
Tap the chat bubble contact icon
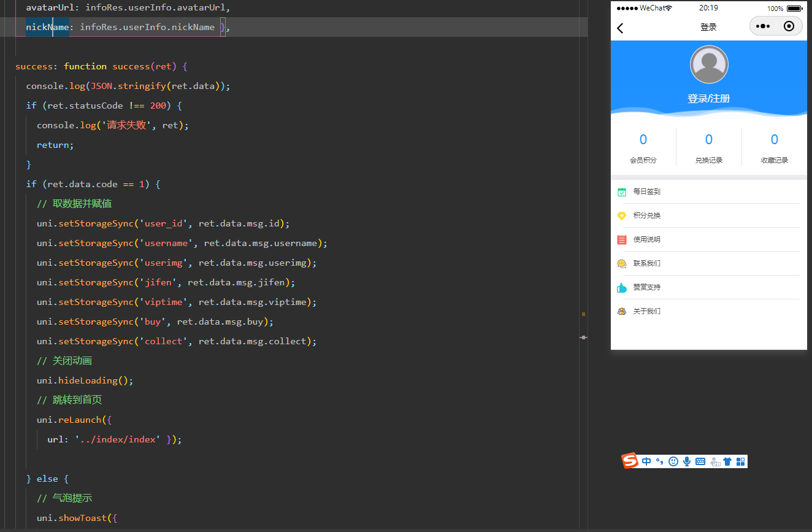622,264
